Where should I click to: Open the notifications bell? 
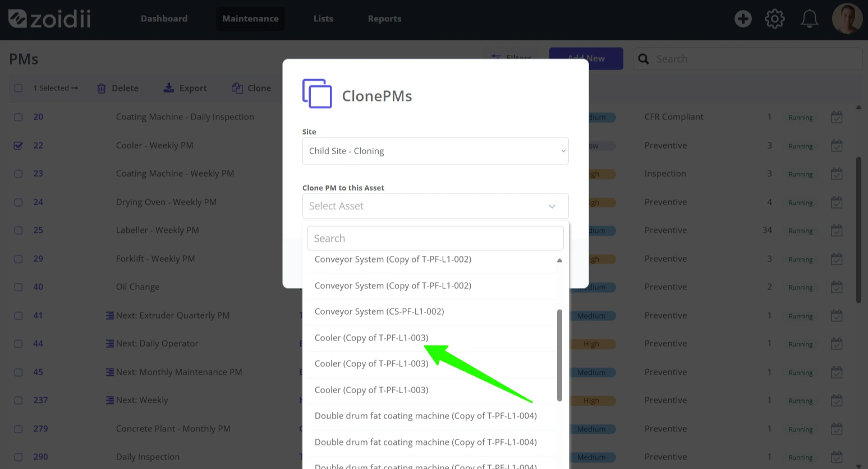click(809, 19)
